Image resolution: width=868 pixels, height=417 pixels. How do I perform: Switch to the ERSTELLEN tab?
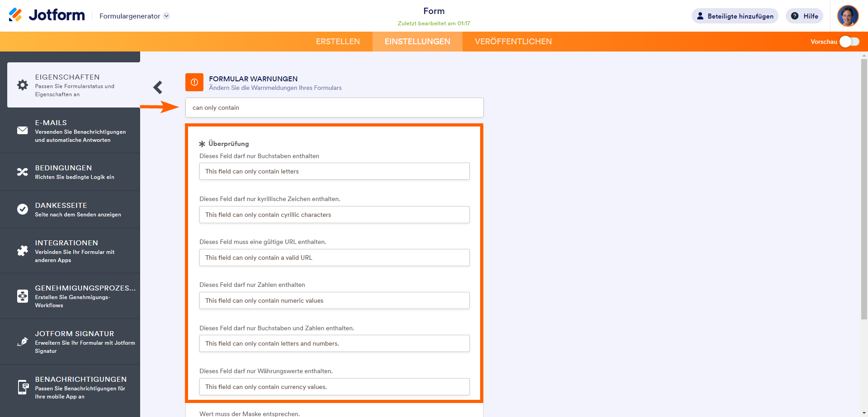[x=338, y=42]
